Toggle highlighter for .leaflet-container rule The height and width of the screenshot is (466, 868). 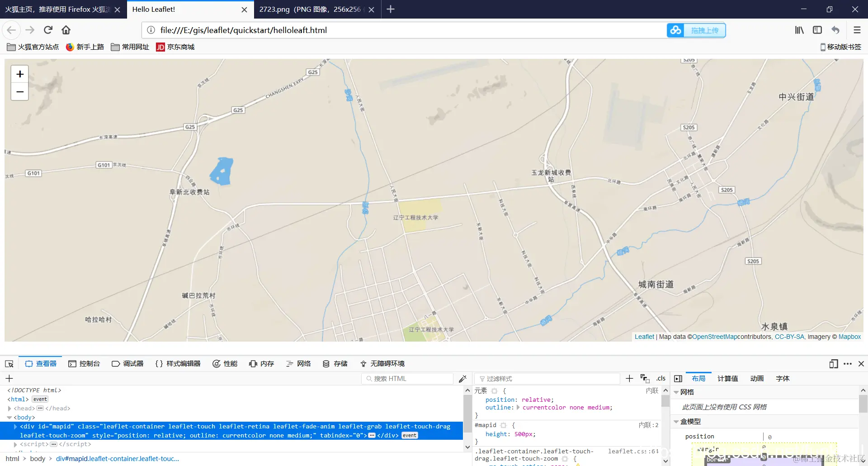(x=565, y=459)
